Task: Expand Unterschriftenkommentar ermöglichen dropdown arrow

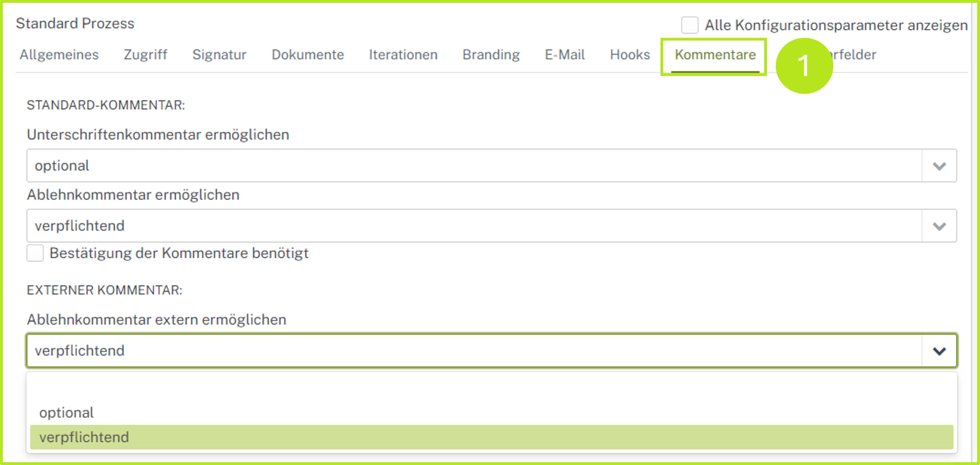Action: tap(939, 166)
